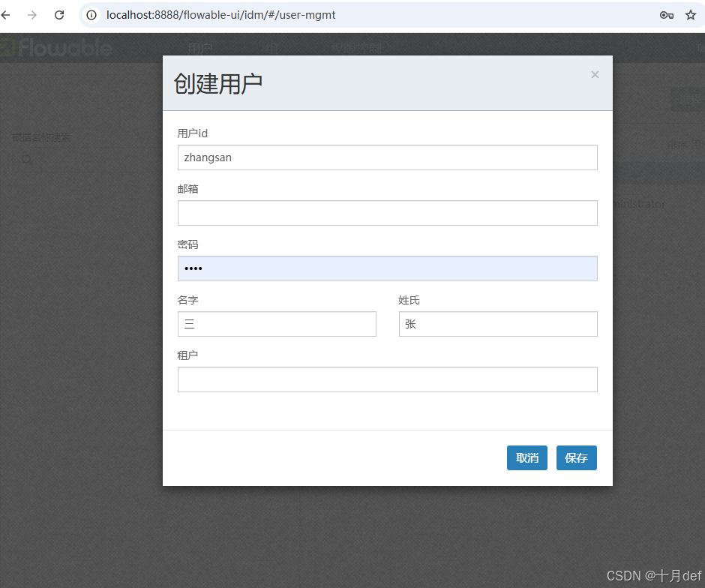The height and width of the screenshot is (588, 705).
Task: Go back using browser back arrow
Action: [x=5, y=15]
